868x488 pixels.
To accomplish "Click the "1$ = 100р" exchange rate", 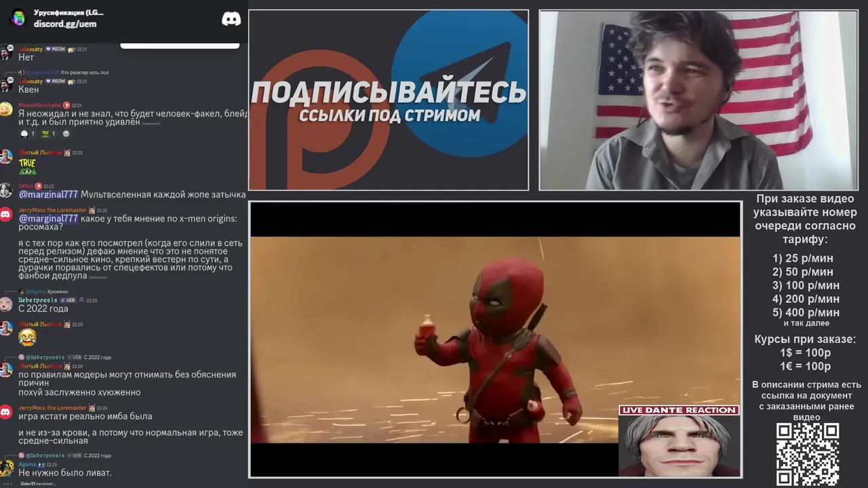I will click(x=805, y=353).
